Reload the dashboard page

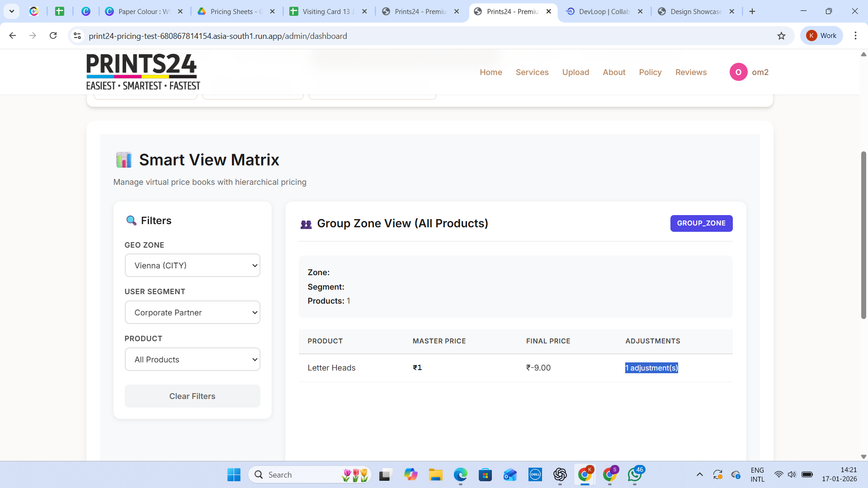53,36
